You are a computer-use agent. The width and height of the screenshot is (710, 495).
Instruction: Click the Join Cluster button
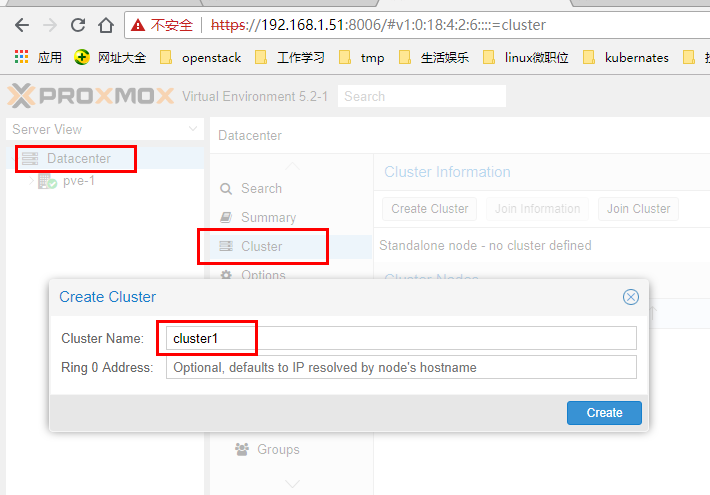[638, 209]
